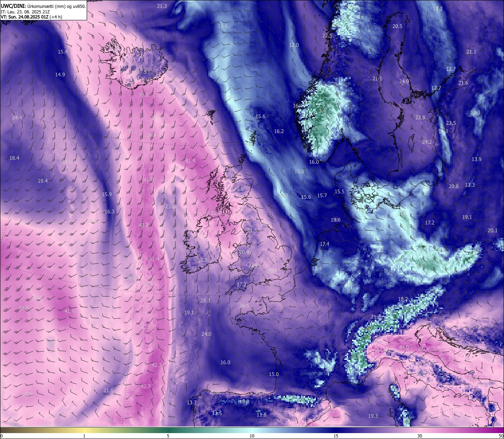Click the 25.3 value southwest of England
The height and width of the screenshot is (439, 504).
tap(205, 300)
